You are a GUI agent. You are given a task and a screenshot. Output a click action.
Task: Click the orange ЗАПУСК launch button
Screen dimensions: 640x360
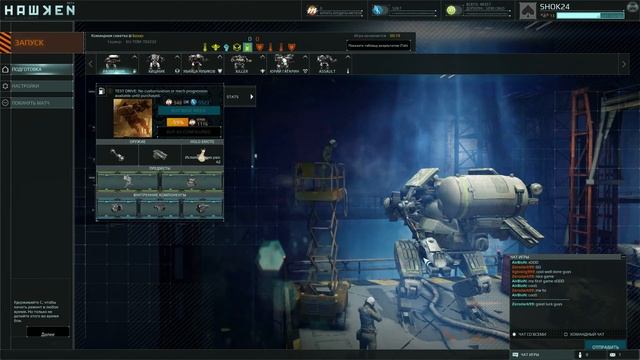(x=42, y=42)
